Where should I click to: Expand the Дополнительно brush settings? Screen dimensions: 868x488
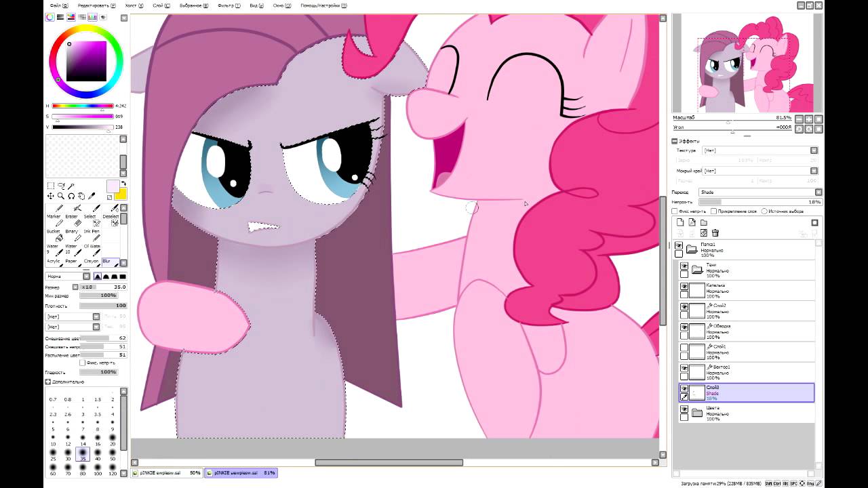point(48,382)
